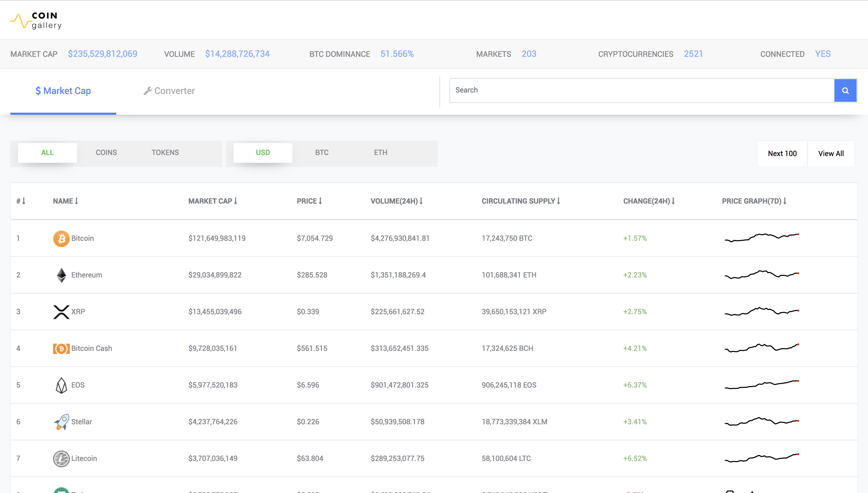This screenshot has height=493, width=868.
Task: Sort table by Price column
Action: tap(309, 201)
